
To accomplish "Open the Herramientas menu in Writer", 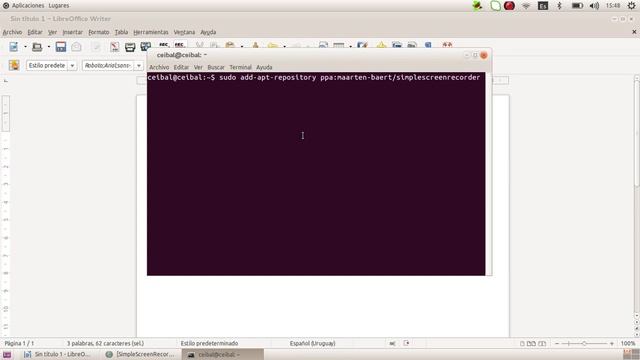I will 151,32.
